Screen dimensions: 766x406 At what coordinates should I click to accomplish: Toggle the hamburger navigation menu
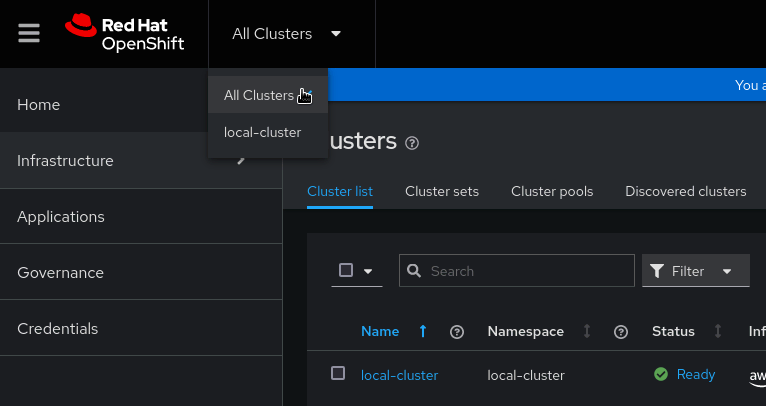pos(29,33)
